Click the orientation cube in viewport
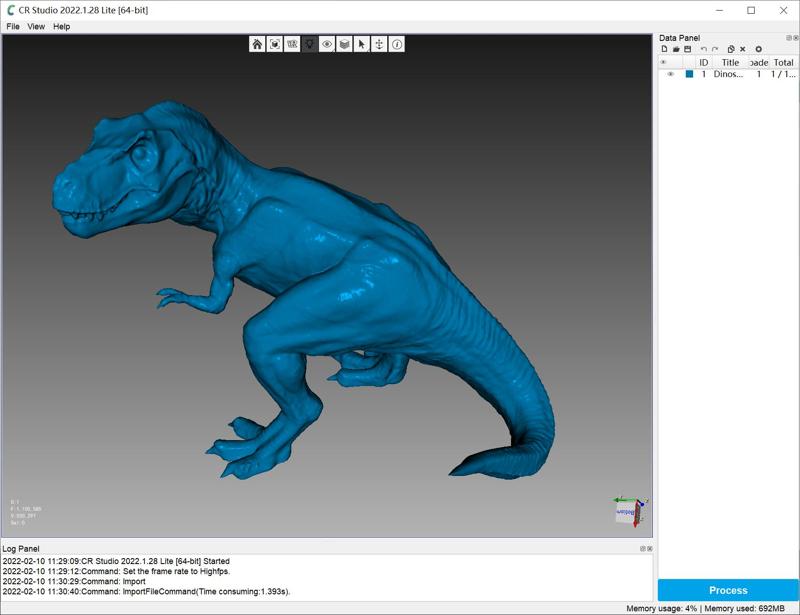Viewport: 800px width, 615px height. point(627,511)
